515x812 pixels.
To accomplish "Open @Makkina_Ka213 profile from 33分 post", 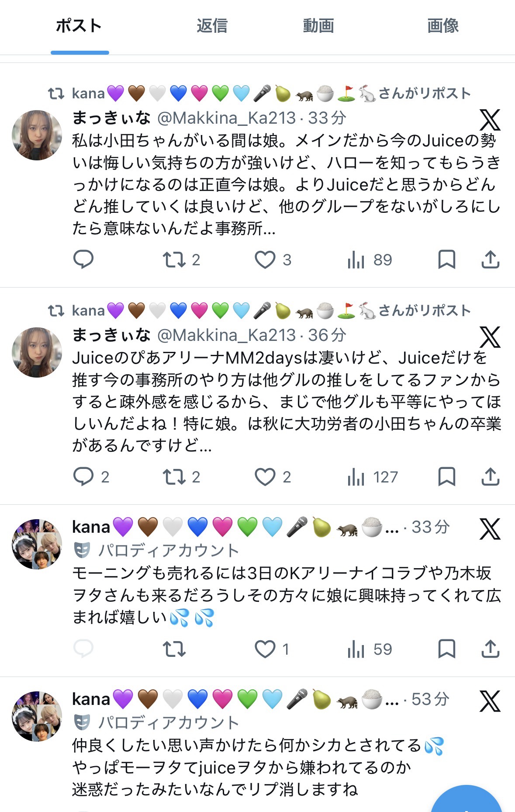I will pyautogui.click(x=226, y=118).
